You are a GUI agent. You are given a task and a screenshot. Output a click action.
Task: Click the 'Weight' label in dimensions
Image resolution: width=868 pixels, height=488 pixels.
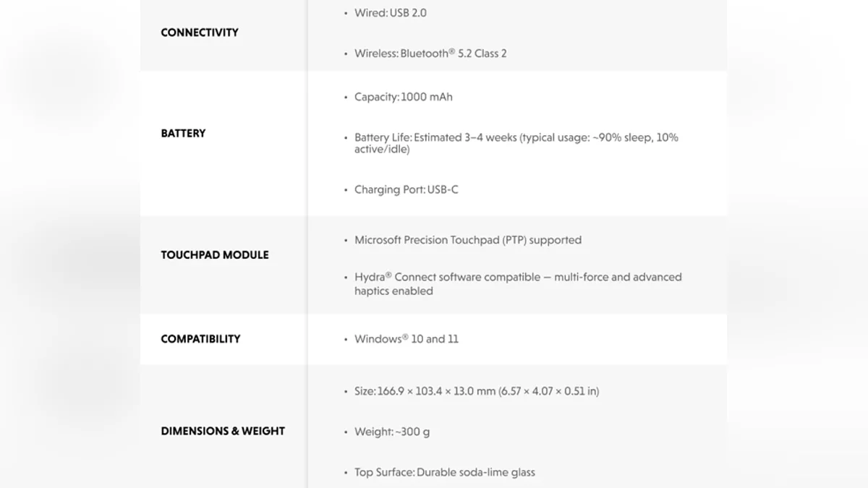[x=373, y=432]
